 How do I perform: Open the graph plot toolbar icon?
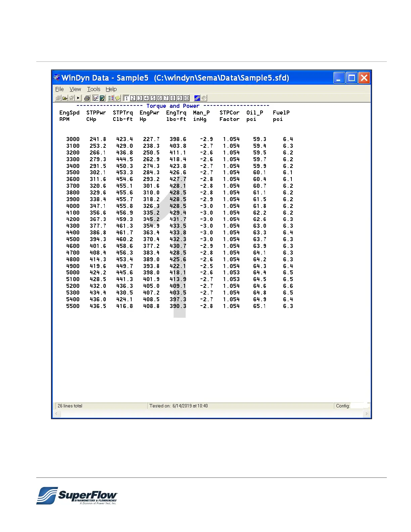click(x=96, y=98)
